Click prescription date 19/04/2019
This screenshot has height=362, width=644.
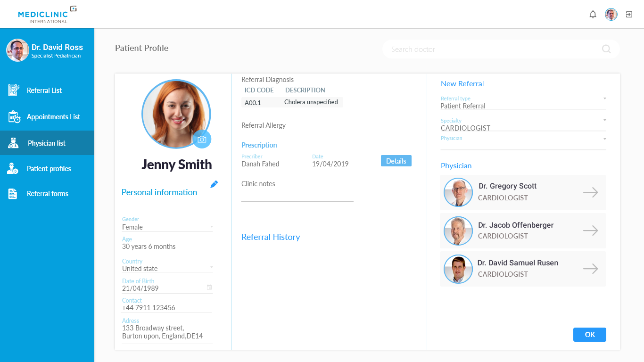(330, 164)
